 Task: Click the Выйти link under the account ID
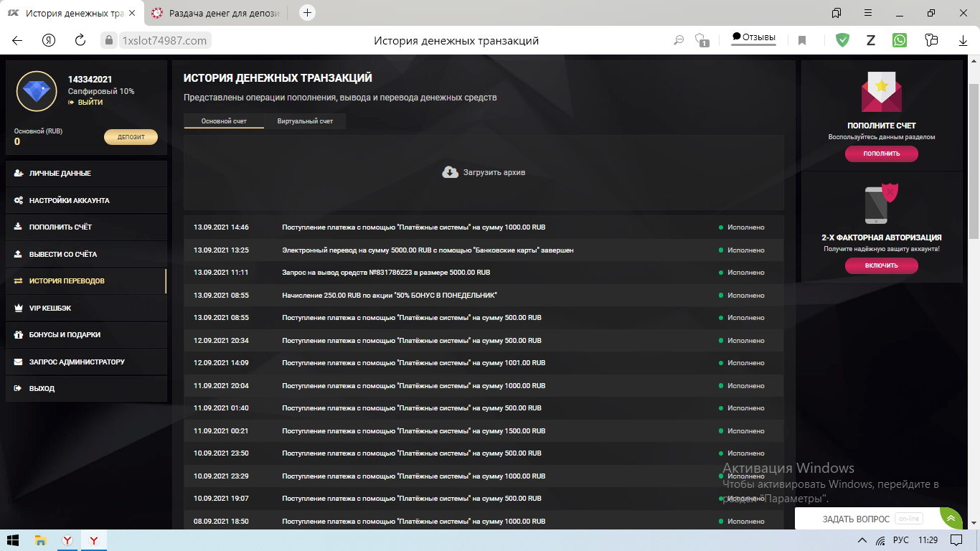click(x=85, y=103)
